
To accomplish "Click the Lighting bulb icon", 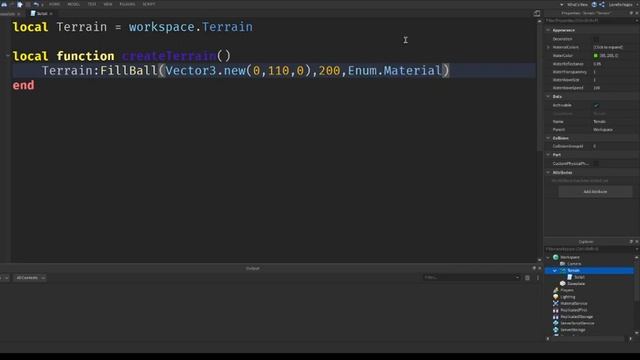I will pyautogui.click(x=556, y=297).
